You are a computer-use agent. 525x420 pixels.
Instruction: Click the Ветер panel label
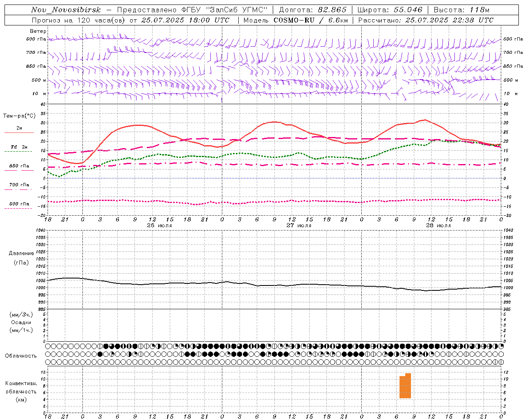[38, 31]
